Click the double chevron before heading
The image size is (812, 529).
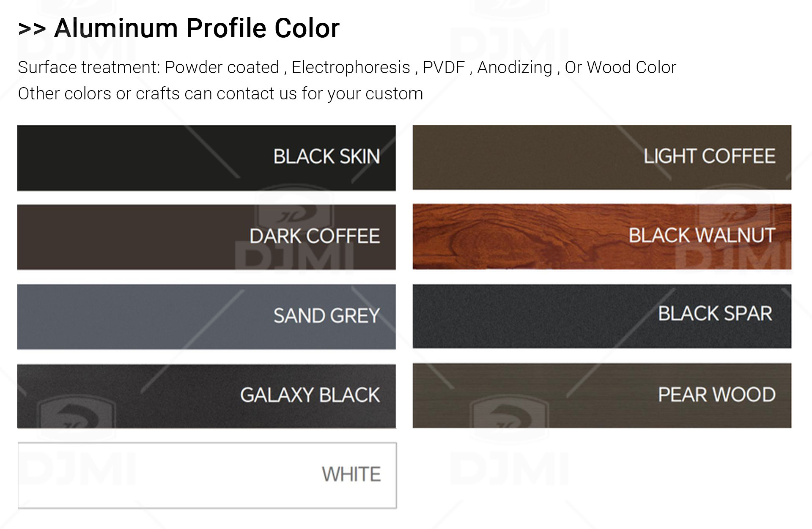(x=32, y=29)
